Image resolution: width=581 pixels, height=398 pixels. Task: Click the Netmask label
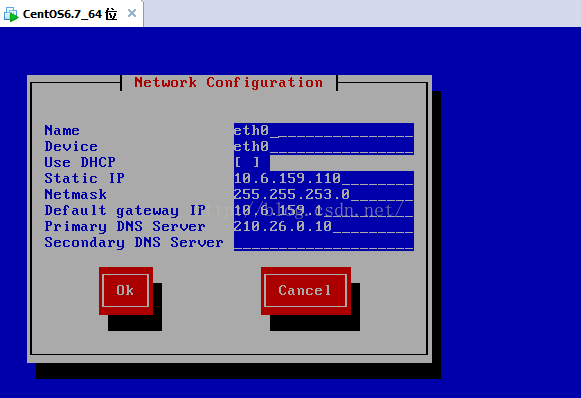coord(76,194)
